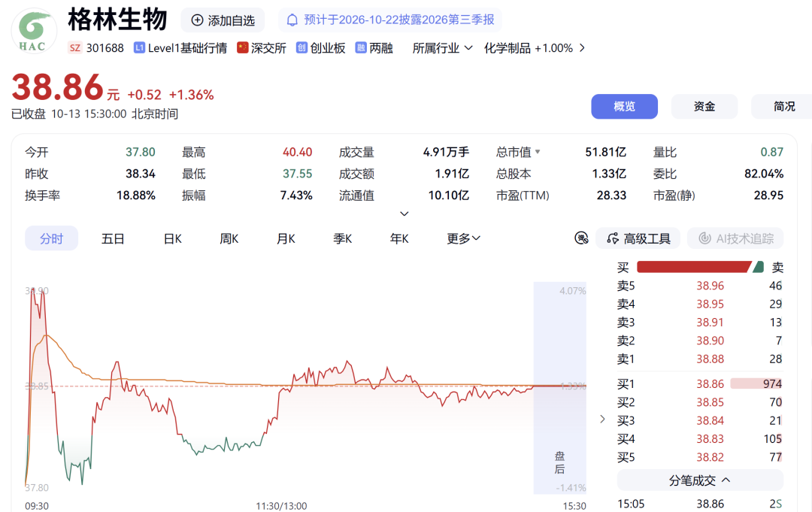
Task: Click the 量比 value 0.87
Action: [771, 152]
